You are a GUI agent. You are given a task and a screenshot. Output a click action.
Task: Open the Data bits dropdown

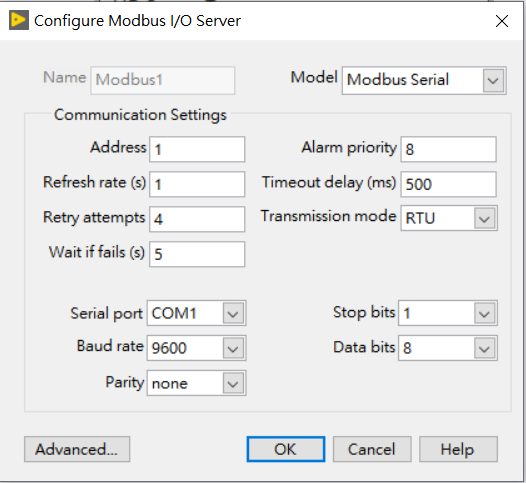[448, 348]
